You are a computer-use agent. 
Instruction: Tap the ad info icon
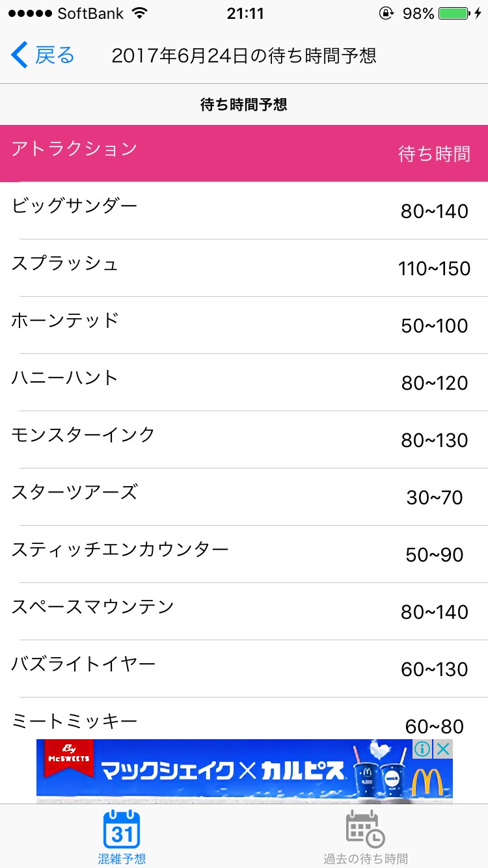422,749
